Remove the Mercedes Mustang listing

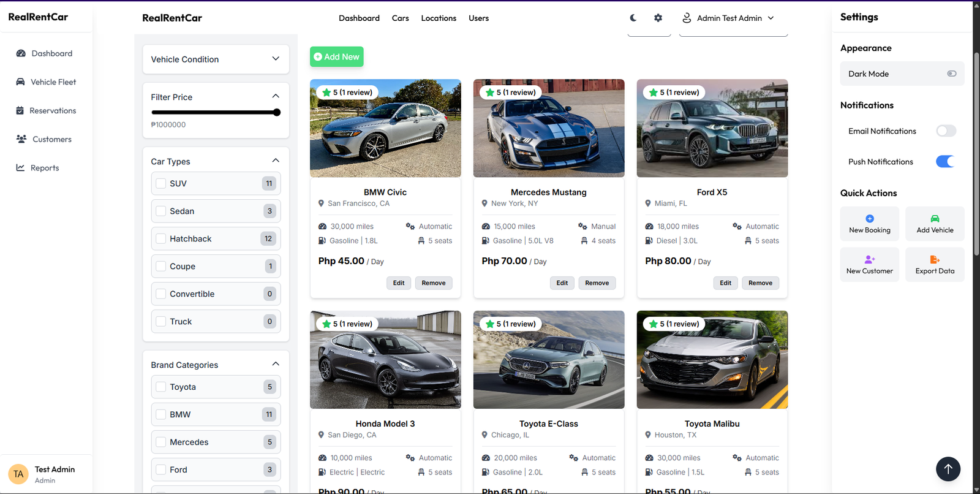coord(597,283)
